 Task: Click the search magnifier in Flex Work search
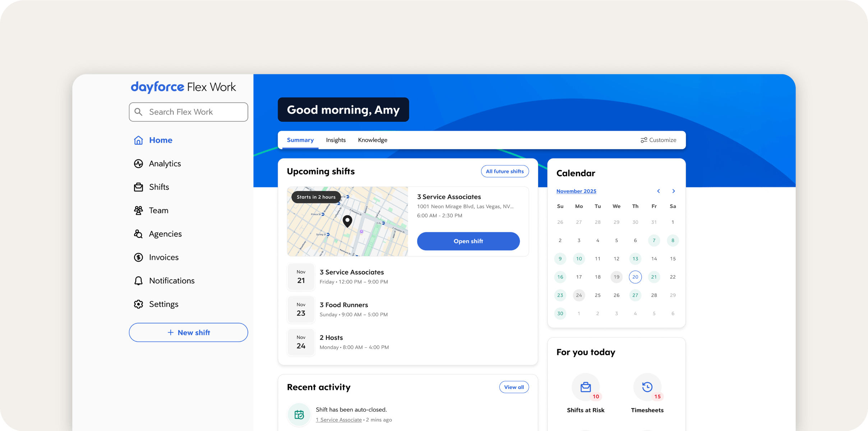139,112
